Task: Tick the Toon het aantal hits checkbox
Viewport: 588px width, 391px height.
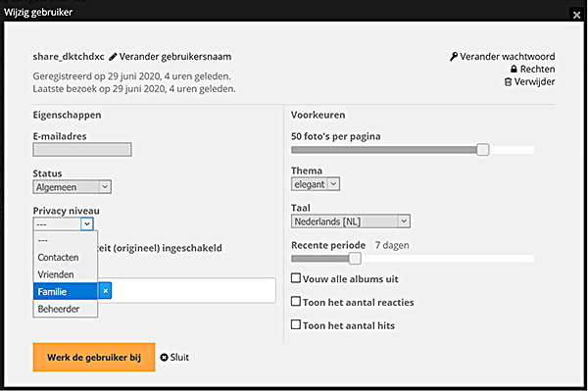Action: pos(296,324)
